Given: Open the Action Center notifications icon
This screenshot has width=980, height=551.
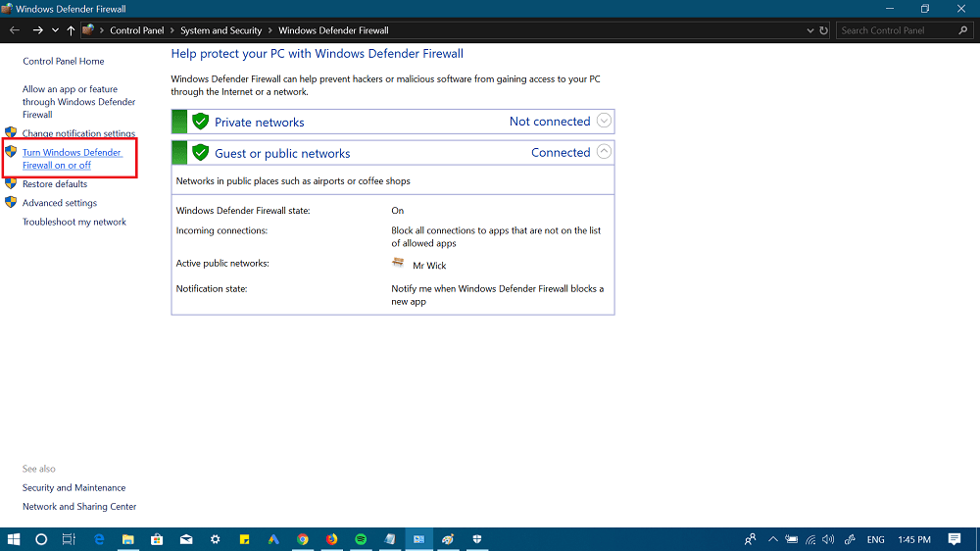Looking at the screenshot, I should pyautogui.click(x=955, y=539).
